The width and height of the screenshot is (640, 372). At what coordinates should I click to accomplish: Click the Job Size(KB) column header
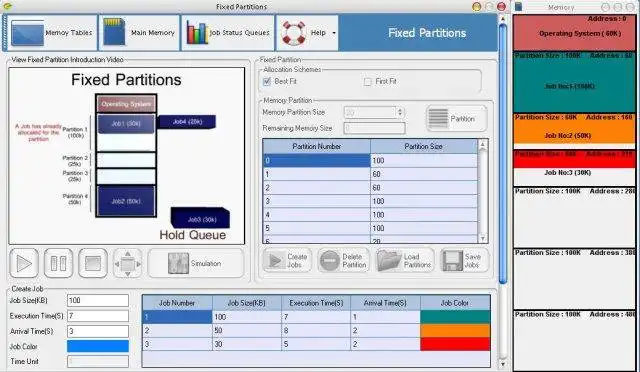tap(247, 303)
